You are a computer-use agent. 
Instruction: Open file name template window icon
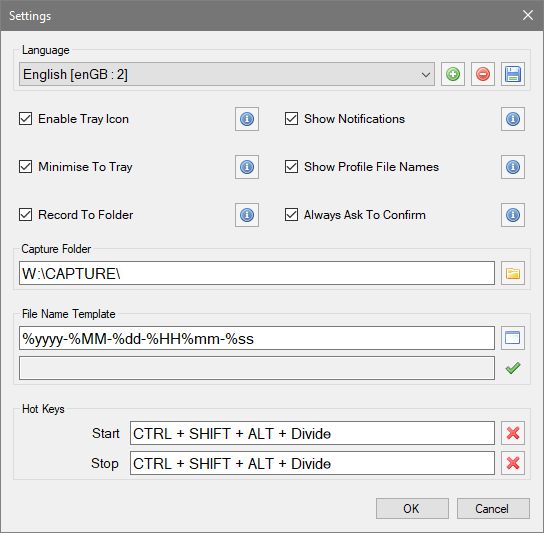tap(513, 338)
